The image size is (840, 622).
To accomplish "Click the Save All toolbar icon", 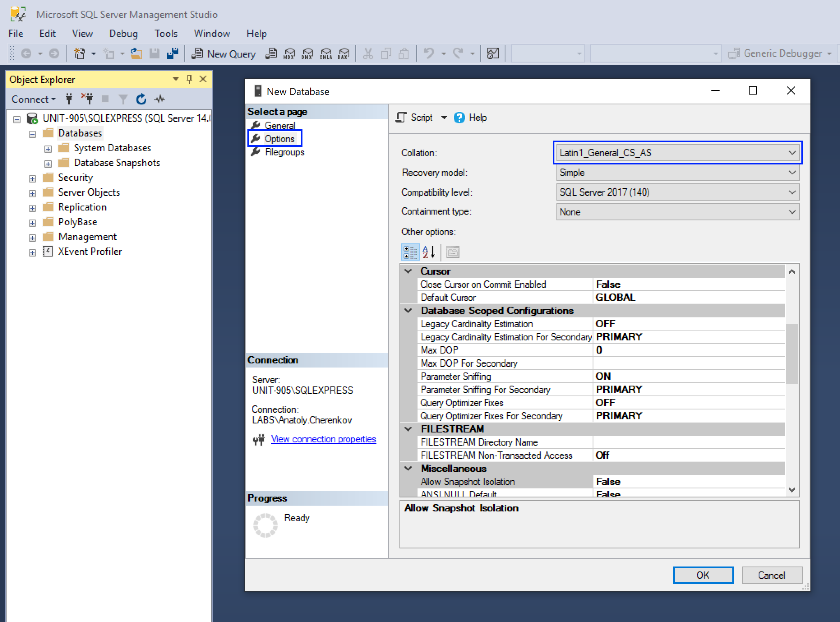I will point(173,53).
